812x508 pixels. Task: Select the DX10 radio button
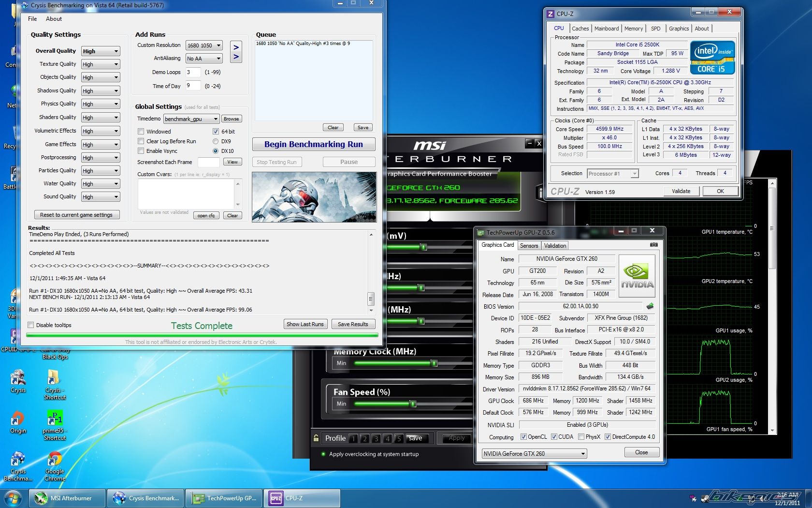coord(216,150)
